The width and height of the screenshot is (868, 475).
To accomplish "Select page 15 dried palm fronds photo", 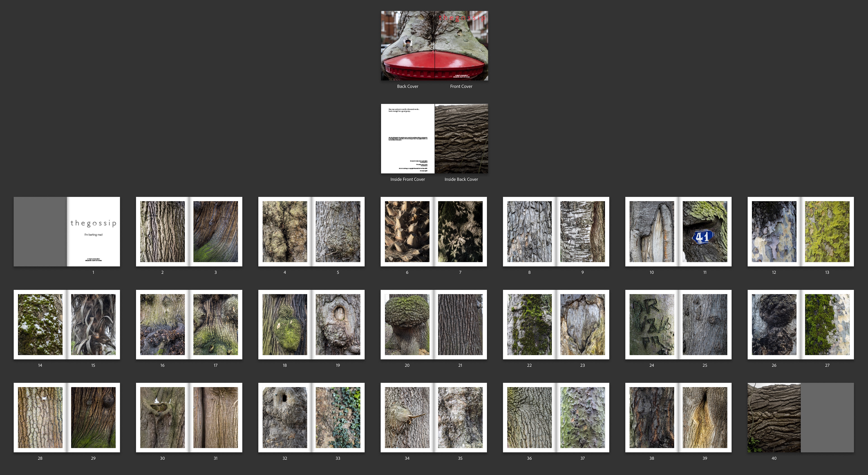I will (93, 325).
